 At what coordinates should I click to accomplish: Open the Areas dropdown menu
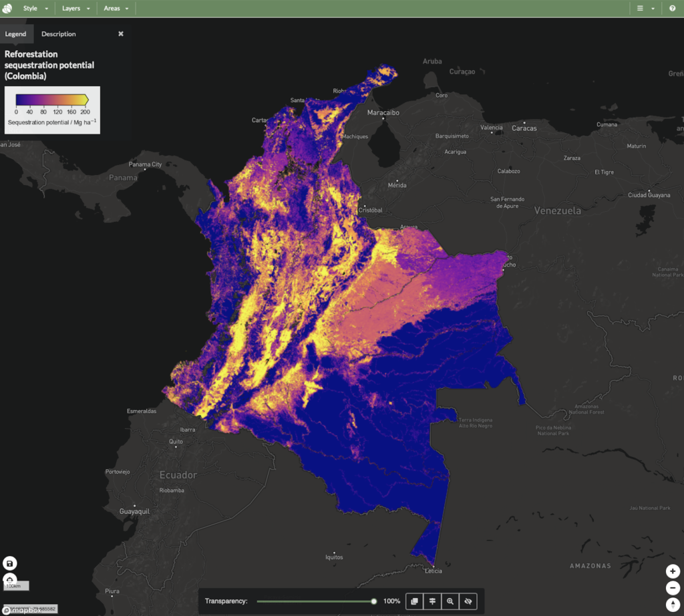coord(116,9)
